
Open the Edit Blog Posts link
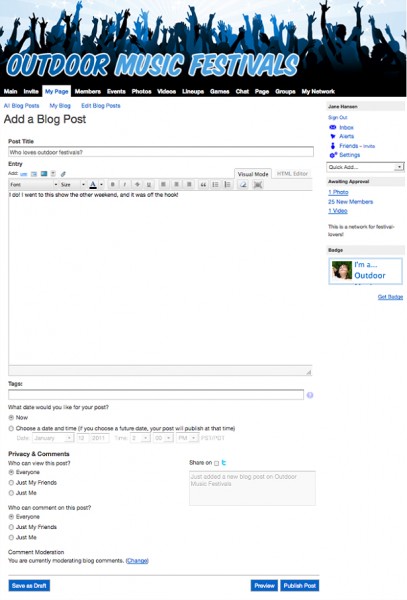click(x=101, y=106)
